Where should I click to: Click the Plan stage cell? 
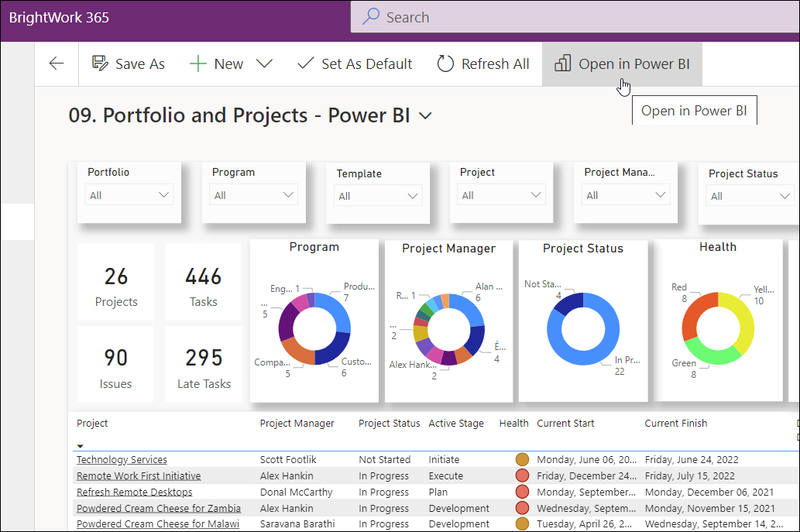pyautogui.click(x=438, y=493)
